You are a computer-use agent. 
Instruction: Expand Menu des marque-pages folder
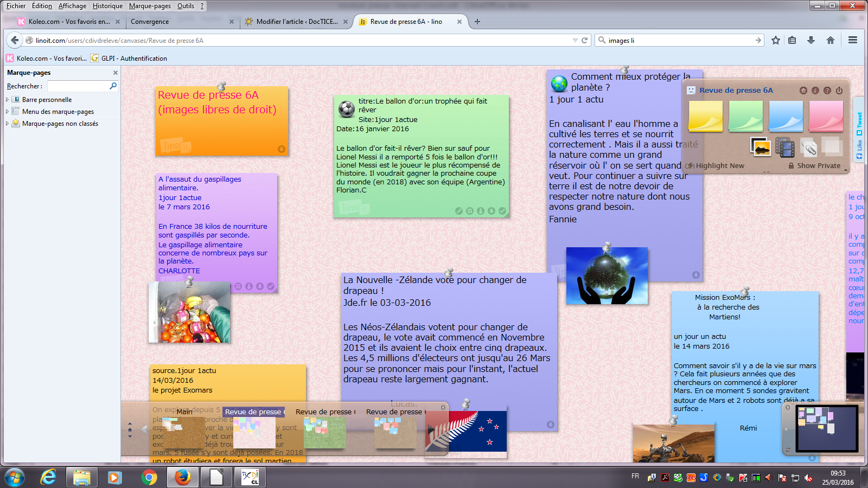(7, 112)
